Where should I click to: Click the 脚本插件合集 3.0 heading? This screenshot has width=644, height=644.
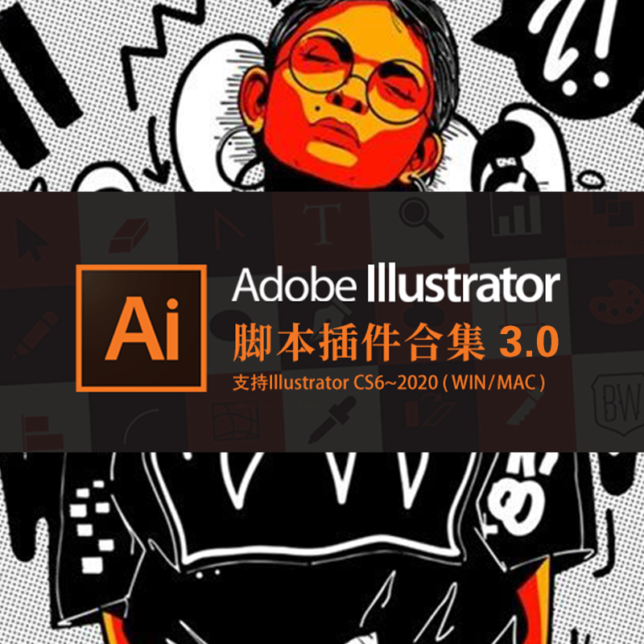pos(396,342)
